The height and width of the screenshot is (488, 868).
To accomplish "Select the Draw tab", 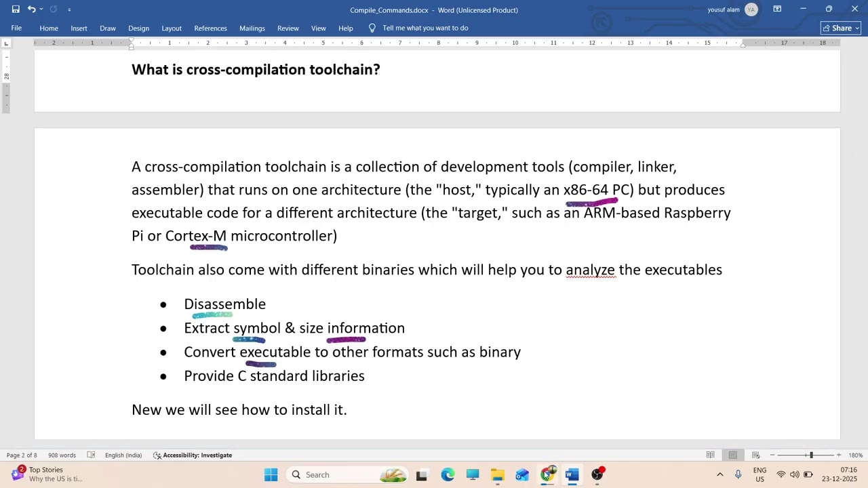I will (x=108, y=28).
